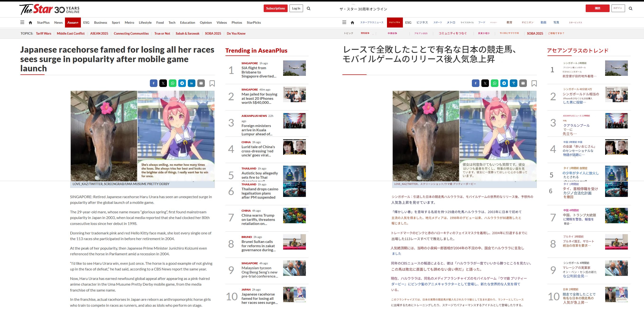
Task: Share via Telegram on English article
Action: point(182,83)
